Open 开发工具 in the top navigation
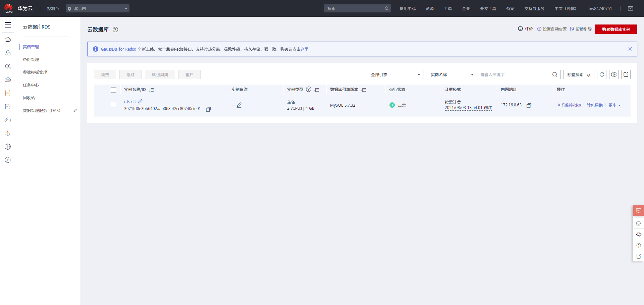This screenshot has width=644, height=305. [x=488, y=9]
